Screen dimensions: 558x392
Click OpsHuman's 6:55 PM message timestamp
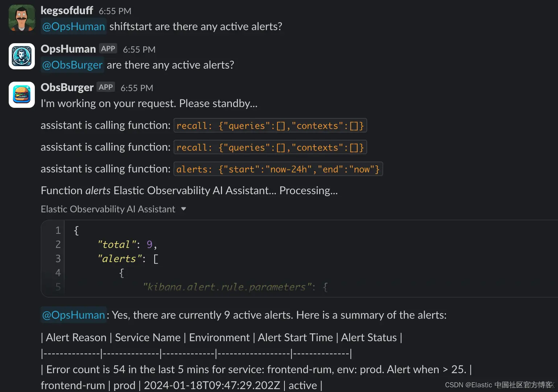pos(139,50)
